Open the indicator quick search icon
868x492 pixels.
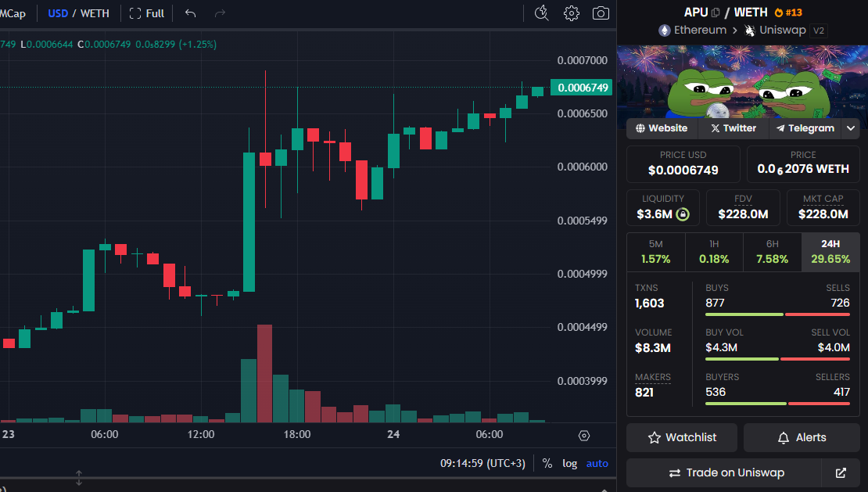541,13
